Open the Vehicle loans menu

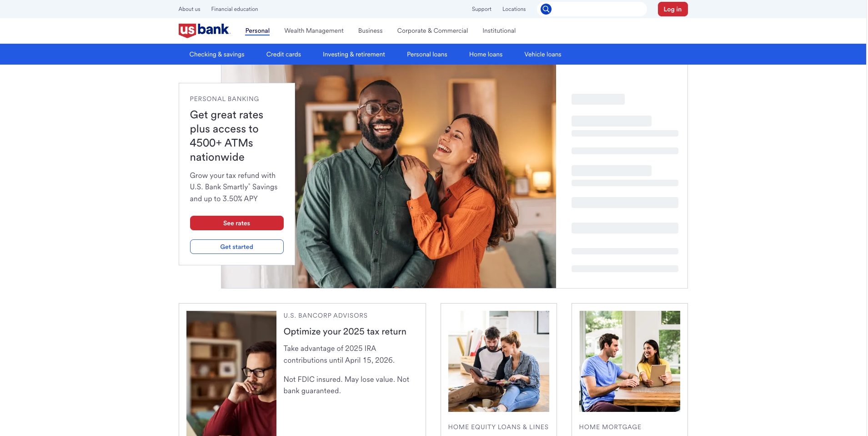pos(542,54)
